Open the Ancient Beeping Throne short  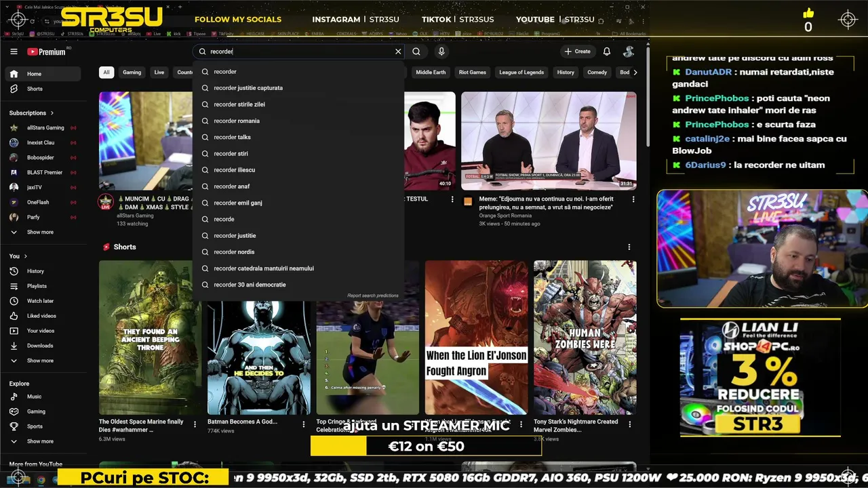pyautogui.click(x=150, y=338)
